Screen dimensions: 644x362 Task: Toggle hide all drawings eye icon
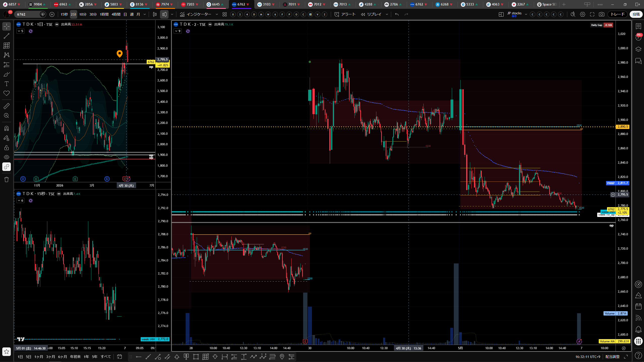click(x=7, y=157)
